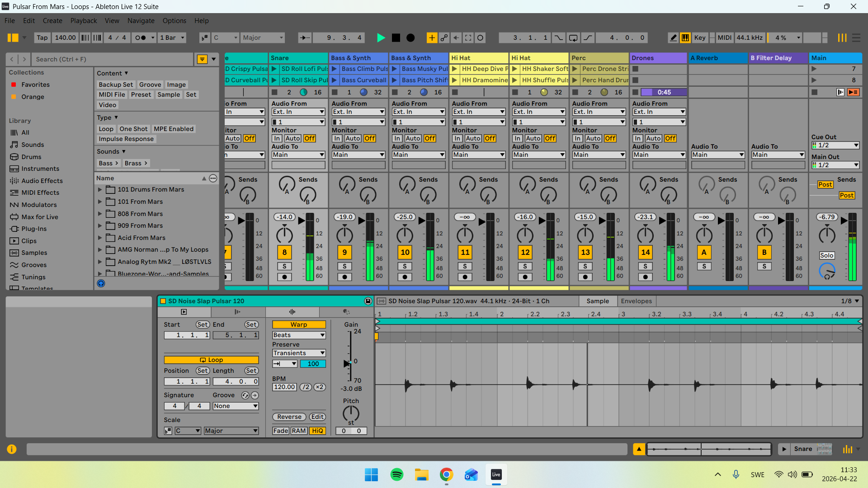
Task: Enable HiQ sample interpolation
Action: pyautogui.click(x=318, y=431)
